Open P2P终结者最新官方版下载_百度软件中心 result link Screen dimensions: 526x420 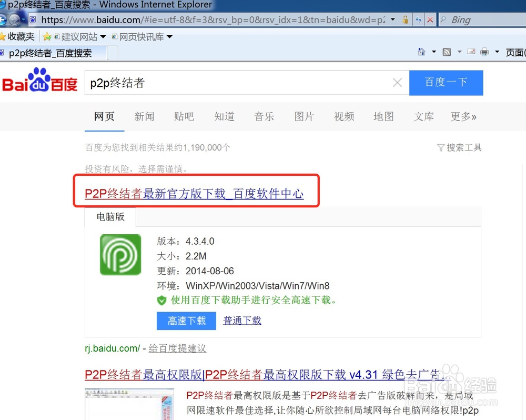point(194,194)
